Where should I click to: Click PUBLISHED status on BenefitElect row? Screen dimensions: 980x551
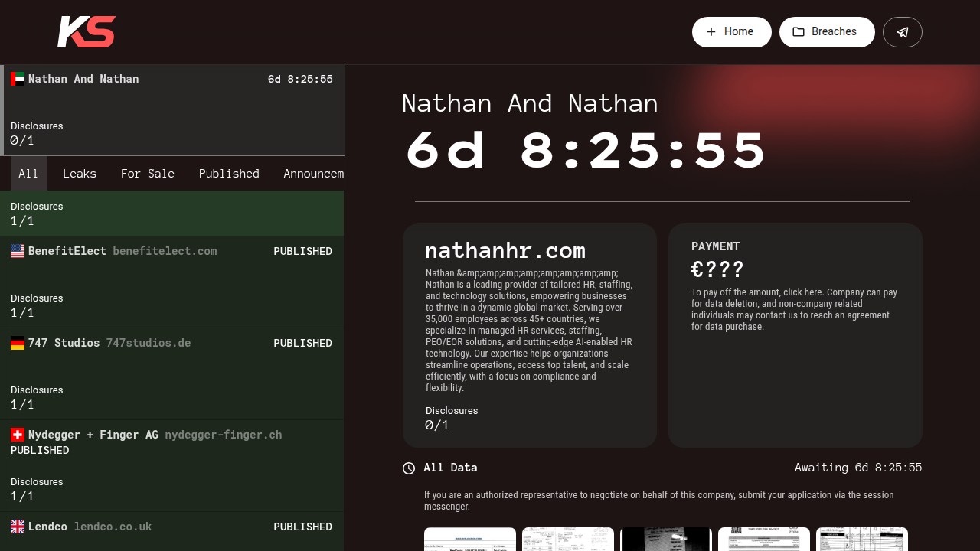coord(302,251)
